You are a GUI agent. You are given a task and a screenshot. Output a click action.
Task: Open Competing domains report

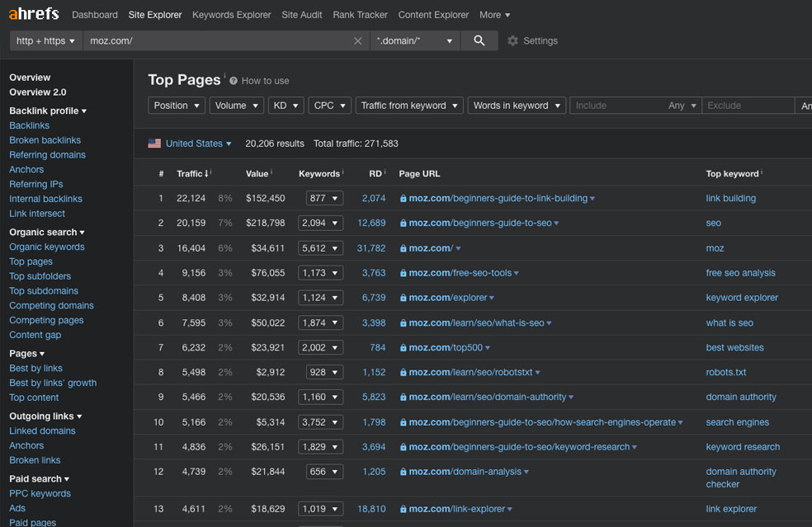[x=51, y=305]
